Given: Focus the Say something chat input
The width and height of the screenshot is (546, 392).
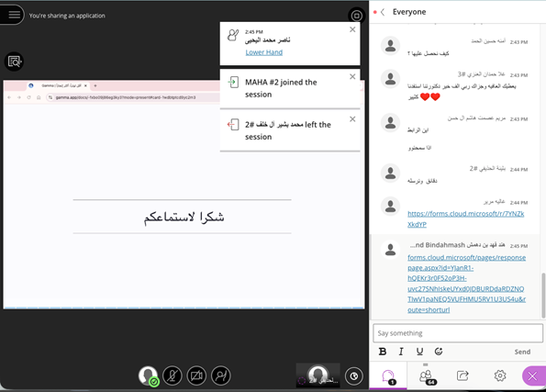Looking at the screenshot, I should (x=458, y=333).
